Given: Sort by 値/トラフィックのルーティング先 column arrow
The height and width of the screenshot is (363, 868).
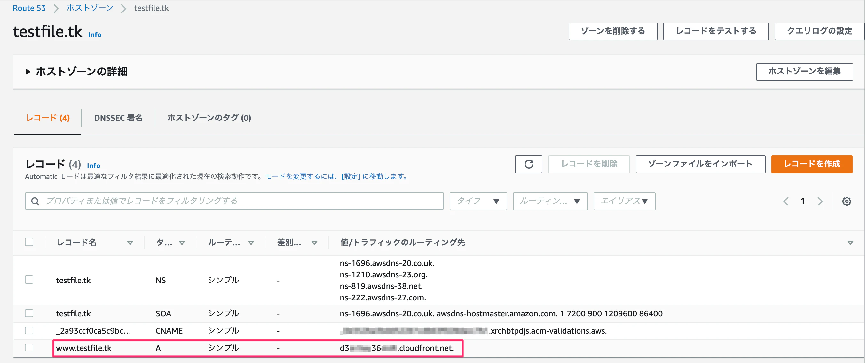Looking at the screenshot, I should [x=850, y=243].
